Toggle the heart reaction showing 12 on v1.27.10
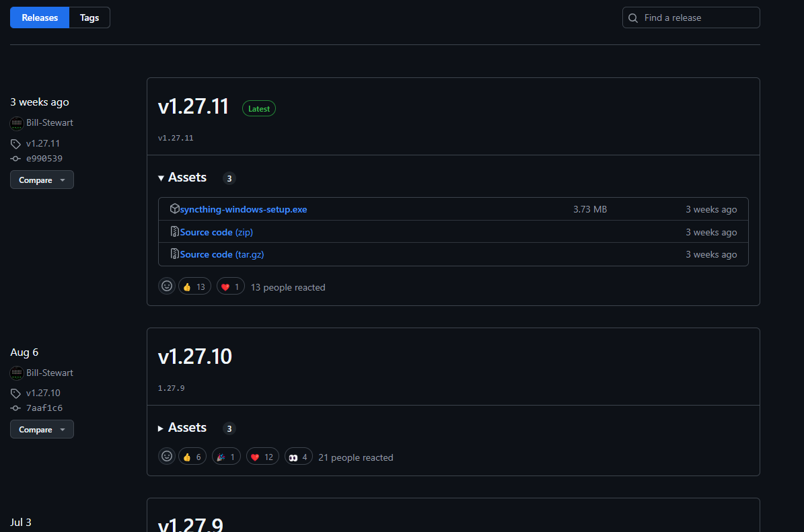The height and width of the screenshot is (532, 804). tap(262, 456)
